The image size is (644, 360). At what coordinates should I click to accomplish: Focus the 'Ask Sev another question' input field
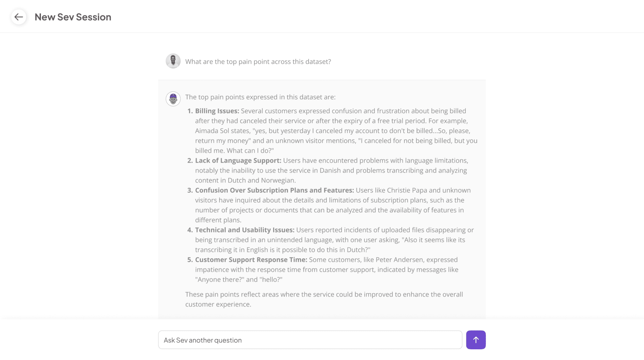click(x=310, y=340)
